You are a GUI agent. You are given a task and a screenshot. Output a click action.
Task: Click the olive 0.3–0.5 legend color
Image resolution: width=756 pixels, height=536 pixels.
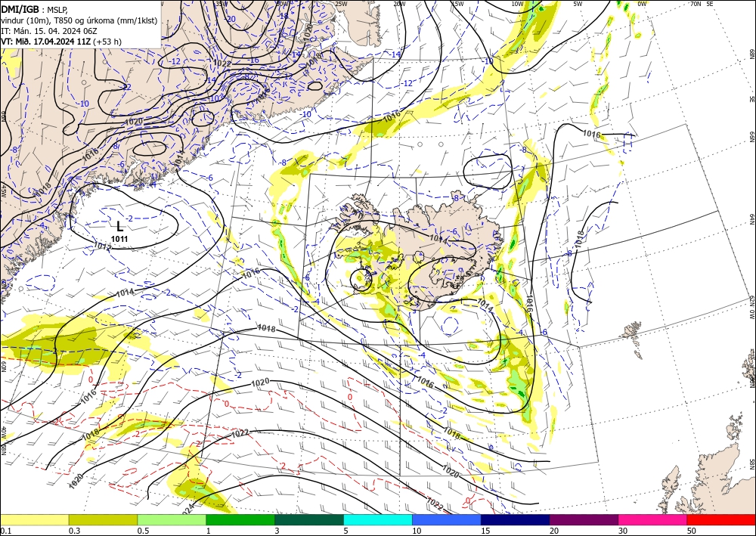[x=103, y=519]
